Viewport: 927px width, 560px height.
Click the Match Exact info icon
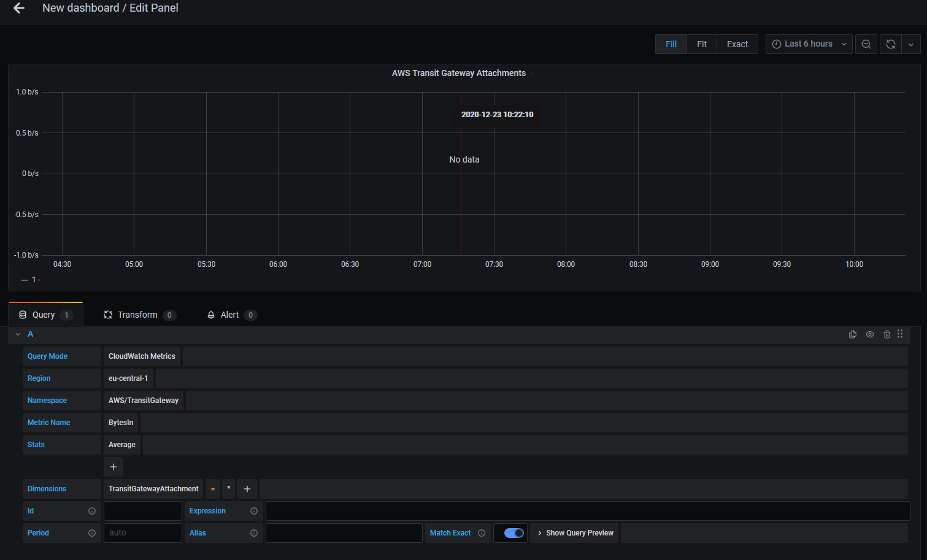[482, 533]
